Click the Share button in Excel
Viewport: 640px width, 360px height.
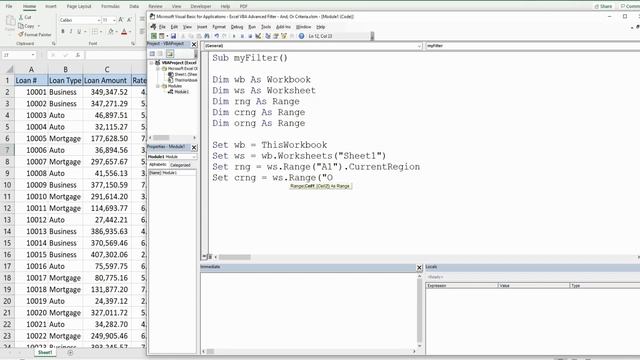point(603,6)
